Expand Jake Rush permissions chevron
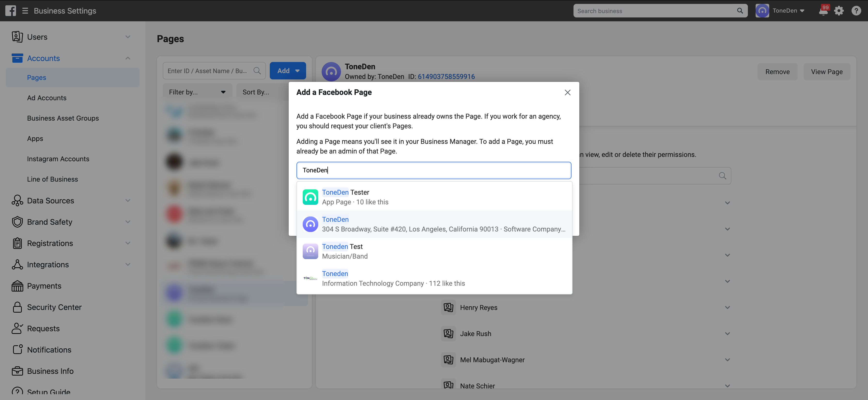This screenshot has height=400, width=868. click(x=728, y=334)
